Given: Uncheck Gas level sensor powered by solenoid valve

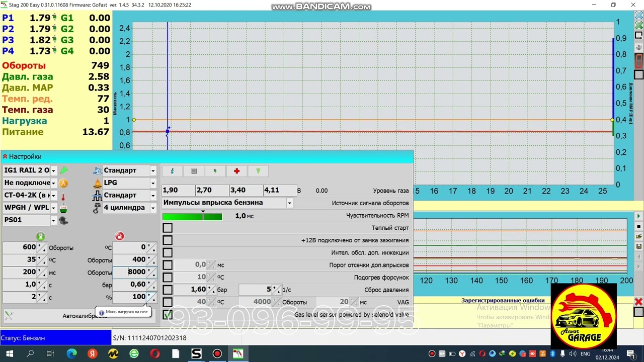Looking at the screenshot, I should (x=168, y=315).
